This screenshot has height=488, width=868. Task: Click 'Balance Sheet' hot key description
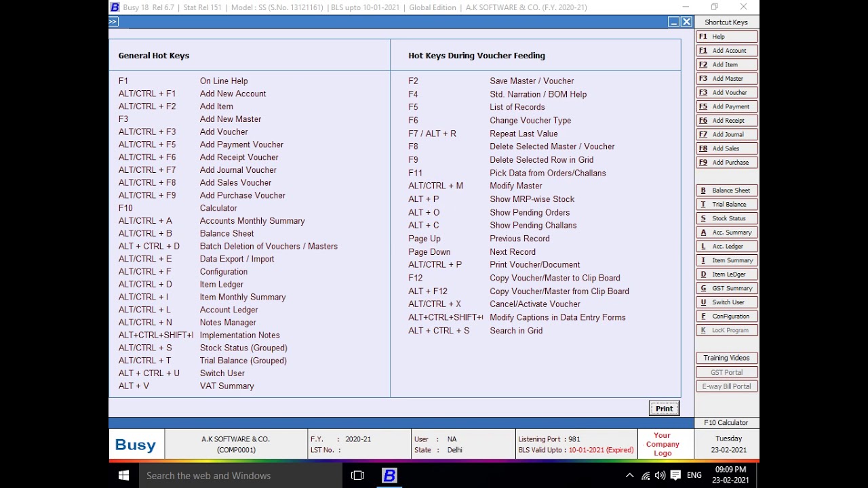226,233
